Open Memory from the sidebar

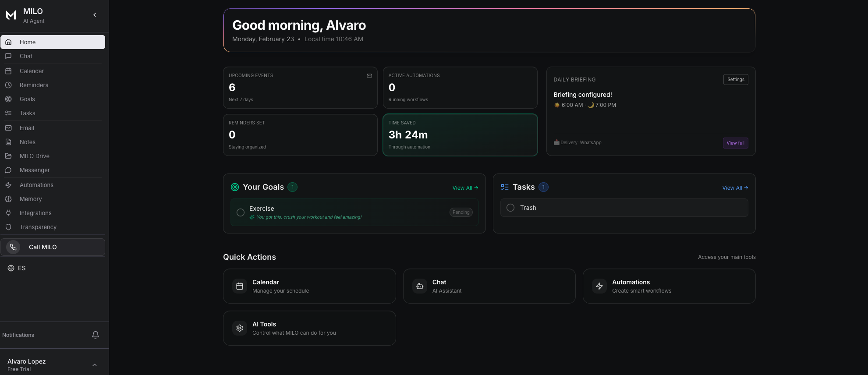coord(53,199)
